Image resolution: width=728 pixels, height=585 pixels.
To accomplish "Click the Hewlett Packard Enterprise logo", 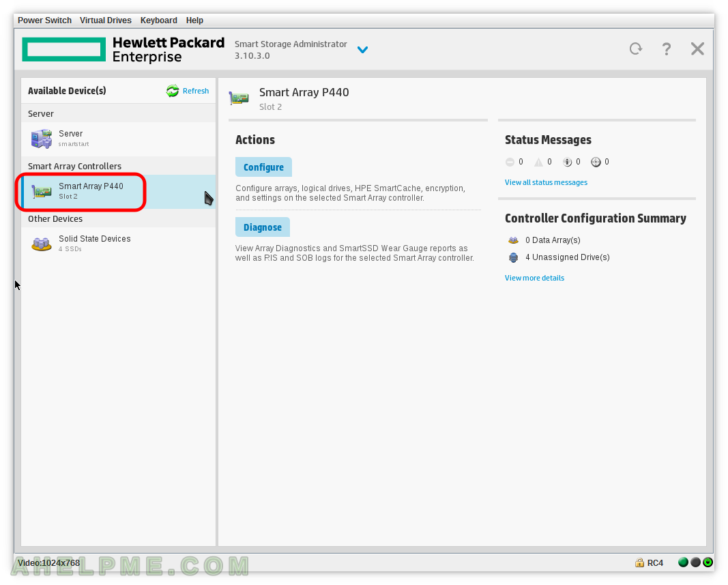I will click(x=123, y=49).
